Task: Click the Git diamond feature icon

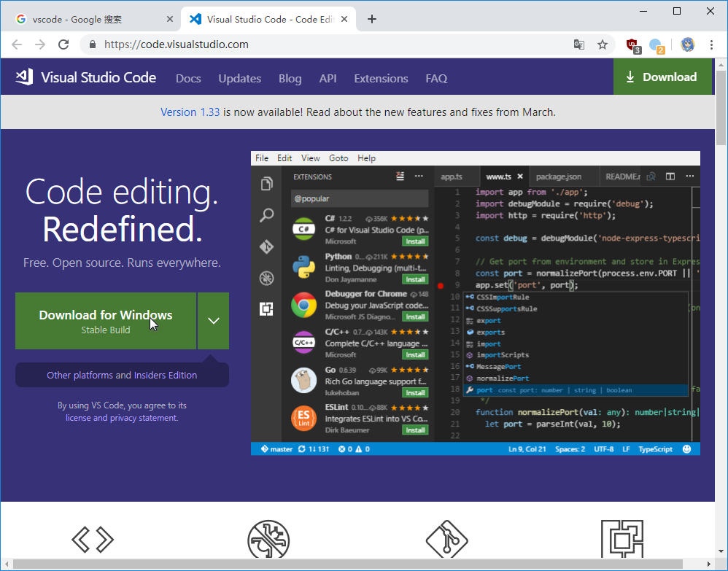Action: (446, 540)
